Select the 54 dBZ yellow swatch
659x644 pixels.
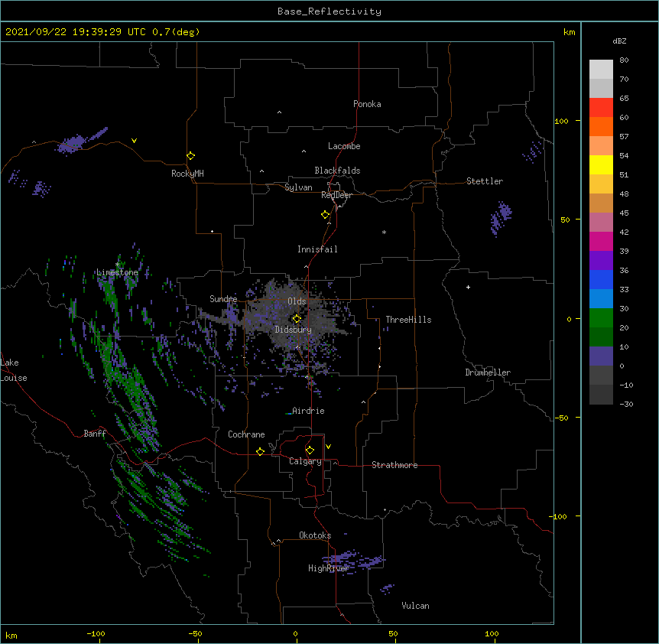pyautogui.click(x=601, y=164)
